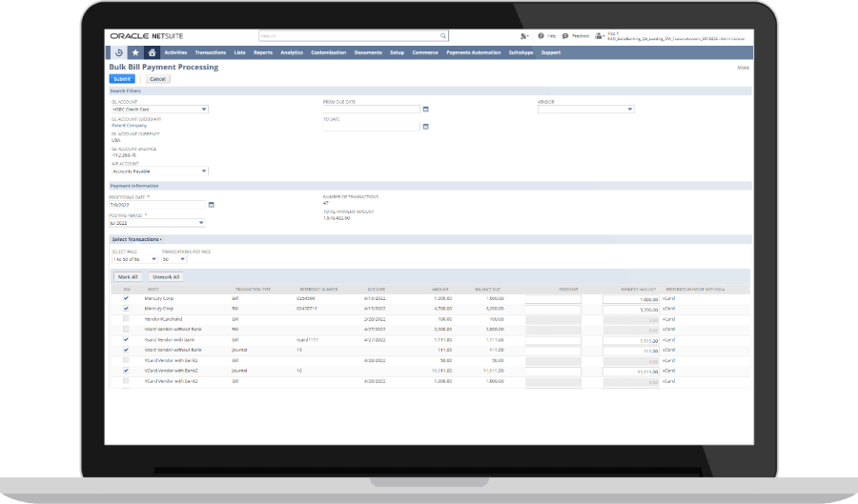Go to the Home house icon
This screenshot has width=858, height=504.
click(153, 52)
